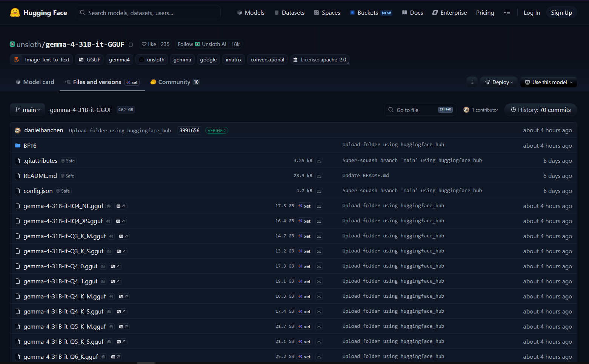Open GGUF viewer for IQ4_NL file
589x364 pixels.
(121, 206)
